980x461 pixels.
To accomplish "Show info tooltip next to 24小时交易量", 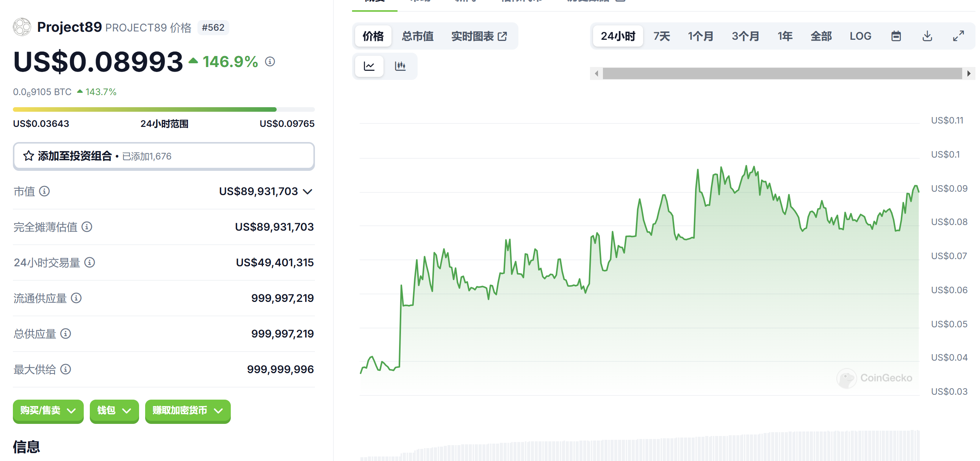I will (x=90, y=263).
